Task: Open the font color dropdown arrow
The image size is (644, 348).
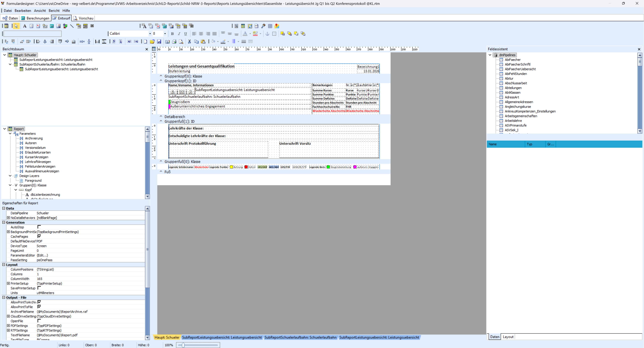Action: [x=250, y=34]
